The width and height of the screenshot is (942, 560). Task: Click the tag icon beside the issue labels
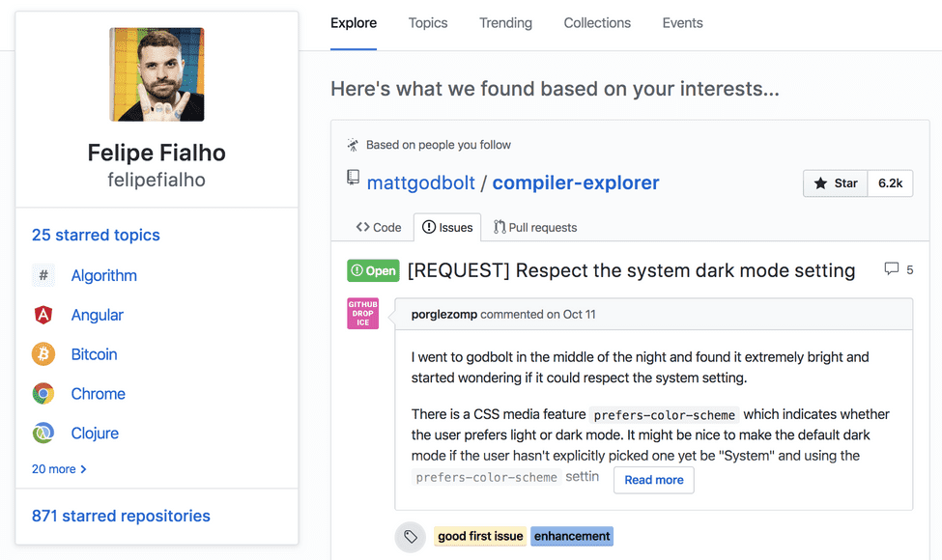pos(410,536)
